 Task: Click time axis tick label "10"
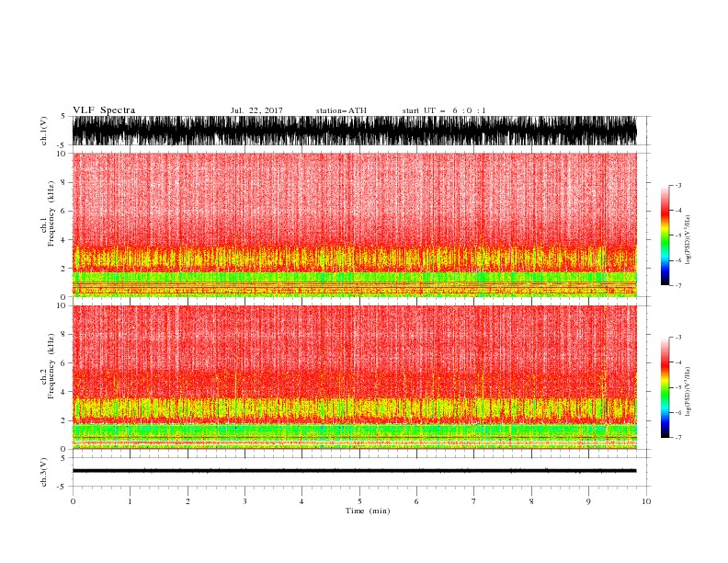(646, 501)
